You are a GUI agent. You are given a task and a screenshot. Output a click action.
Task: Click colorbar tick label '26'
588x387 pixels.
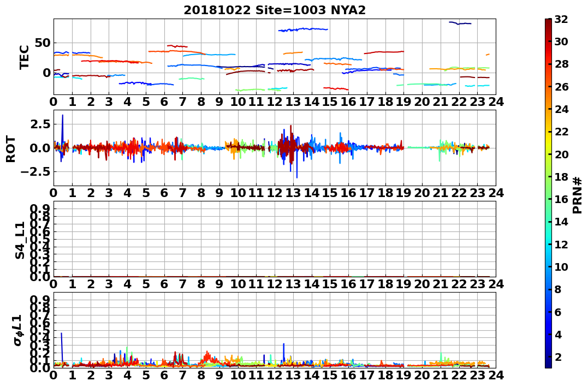[x=561, y=87]
